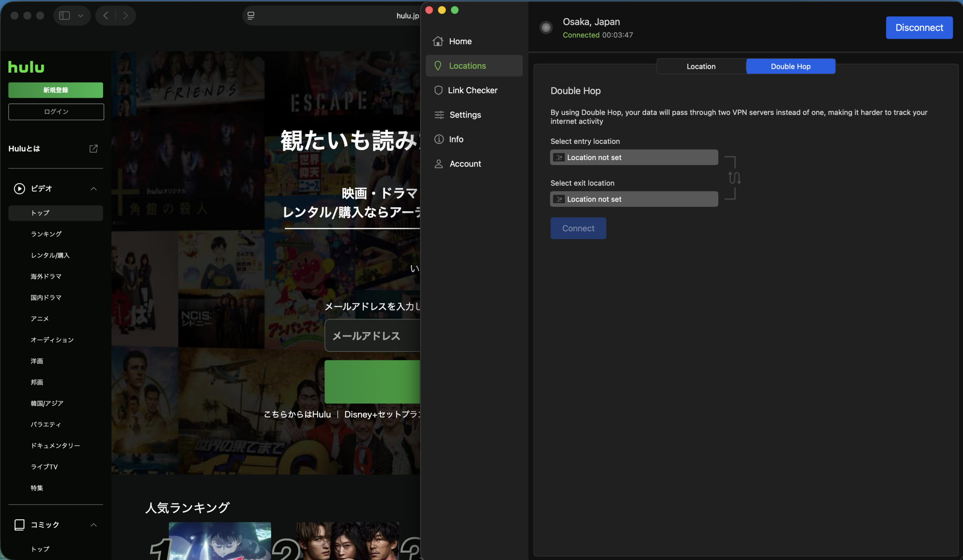
Task: Go back in Safari
Action: tap(106, 16)
